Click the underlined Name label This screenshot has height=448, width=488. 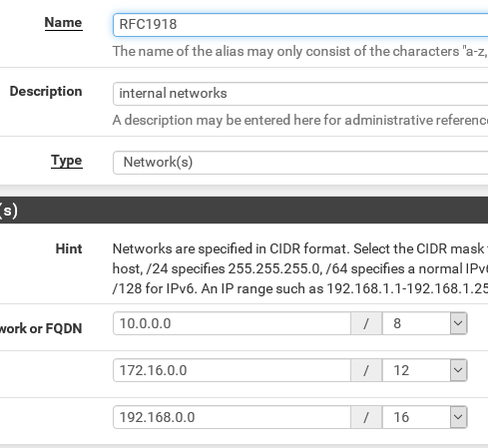point(63,23)
